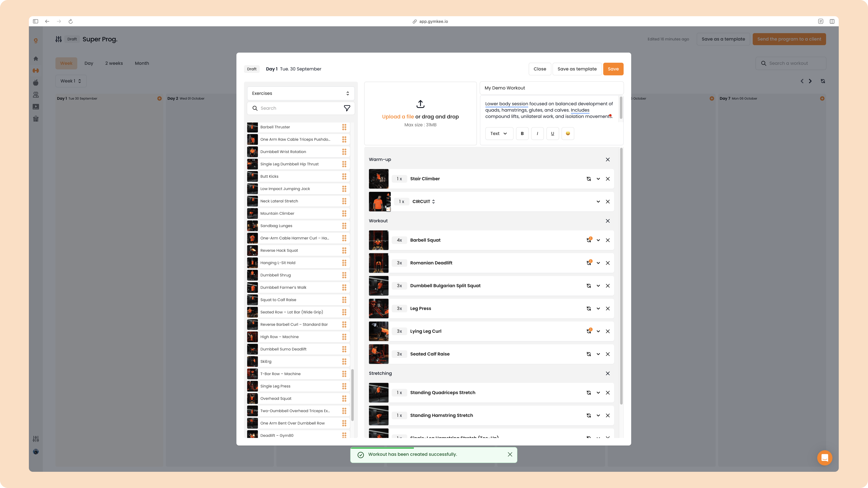Viewport: 868px width, 488px height.
Task: Switch to the Week view tab
Action: tap(66, 63)
